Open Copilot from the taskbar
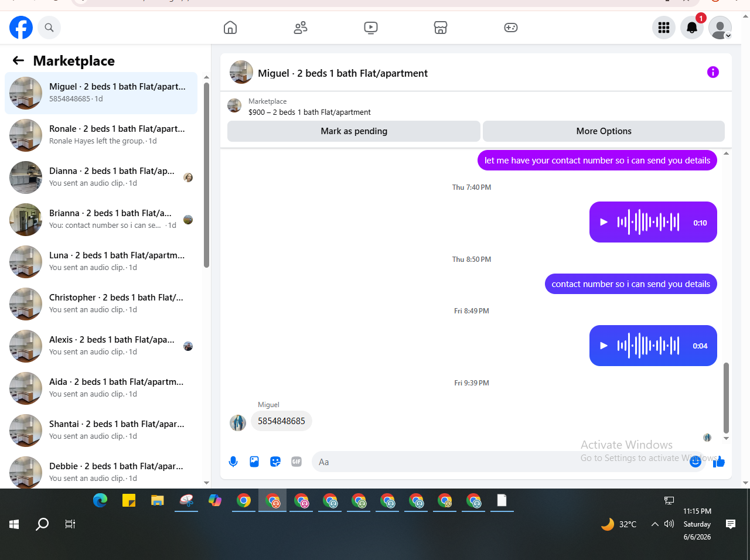The image size is (750, 560). pos(215,500)
